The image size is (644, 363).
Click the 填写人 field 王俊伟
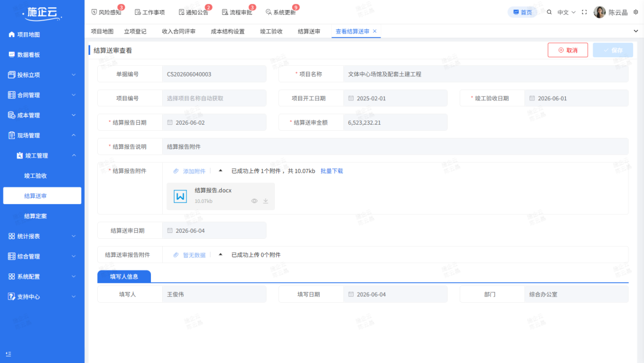[x=214, y=294]
